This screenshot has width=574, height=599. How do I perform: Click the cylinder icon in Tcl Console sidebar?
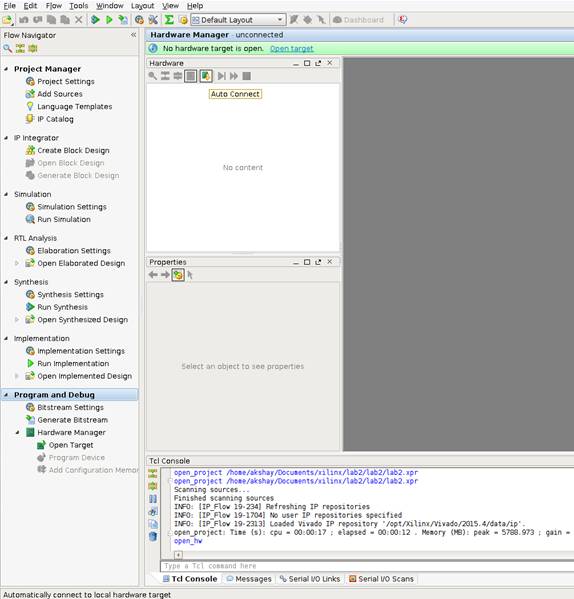(x=153, y=537)
